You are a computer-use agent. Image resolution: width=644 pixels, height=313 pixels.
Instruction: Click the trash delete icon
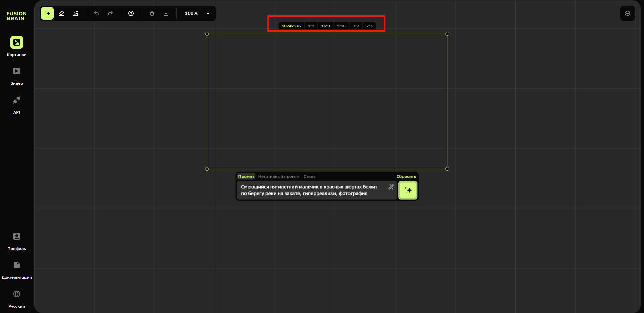[152, 13]
